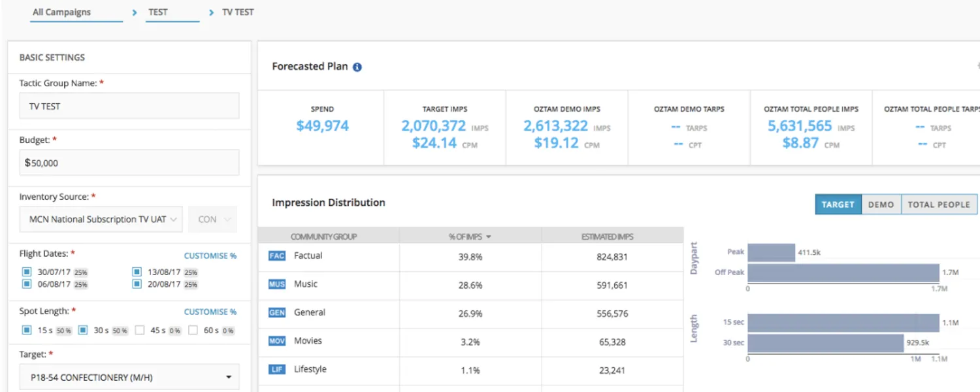Click the MUS Music group badge

277,284
